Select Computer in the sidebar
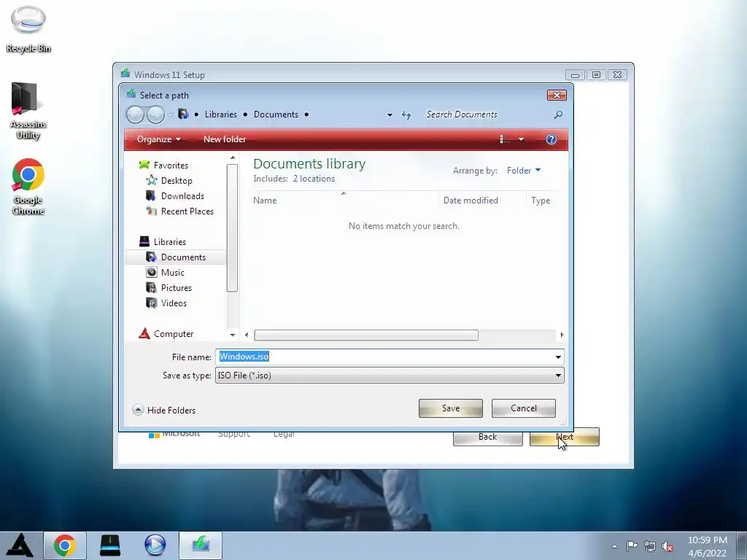The width and height of the screenshot is (747, 560). tap(174, 334)
